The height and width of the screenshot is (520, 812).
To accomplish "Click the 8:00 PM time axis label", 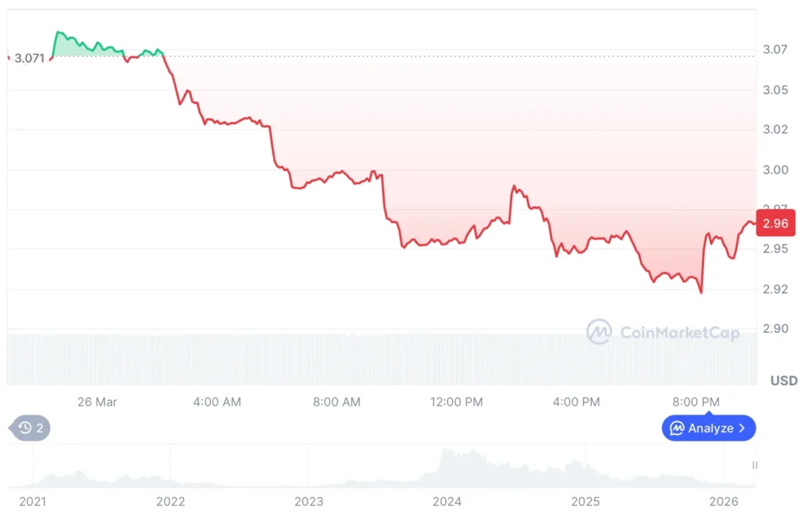I will (x=695, y=402).
